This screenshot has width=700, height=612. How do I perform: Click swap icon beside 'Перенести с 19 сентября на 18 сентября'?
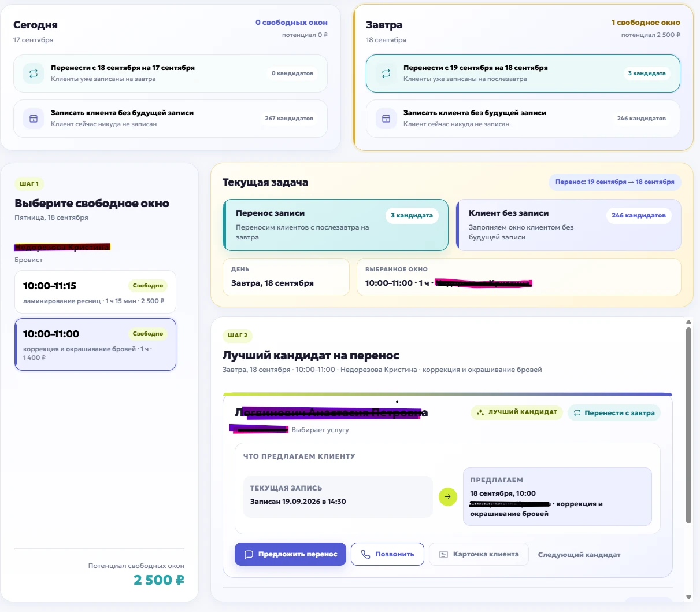point(386,73)
